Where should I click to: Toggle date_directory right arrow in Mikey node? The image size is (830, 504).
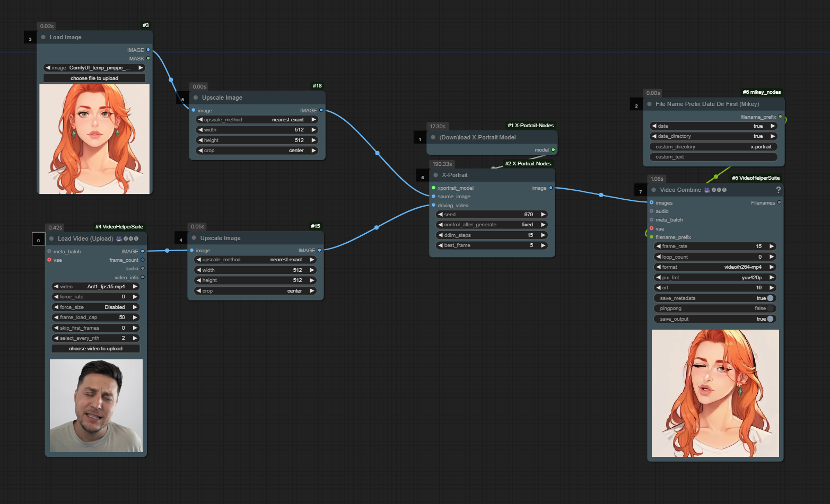pos(773,136)
